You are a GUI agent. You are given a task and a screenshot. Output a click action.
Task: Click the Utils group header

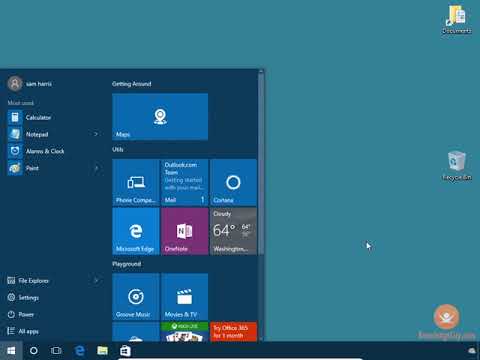[118, 149]
